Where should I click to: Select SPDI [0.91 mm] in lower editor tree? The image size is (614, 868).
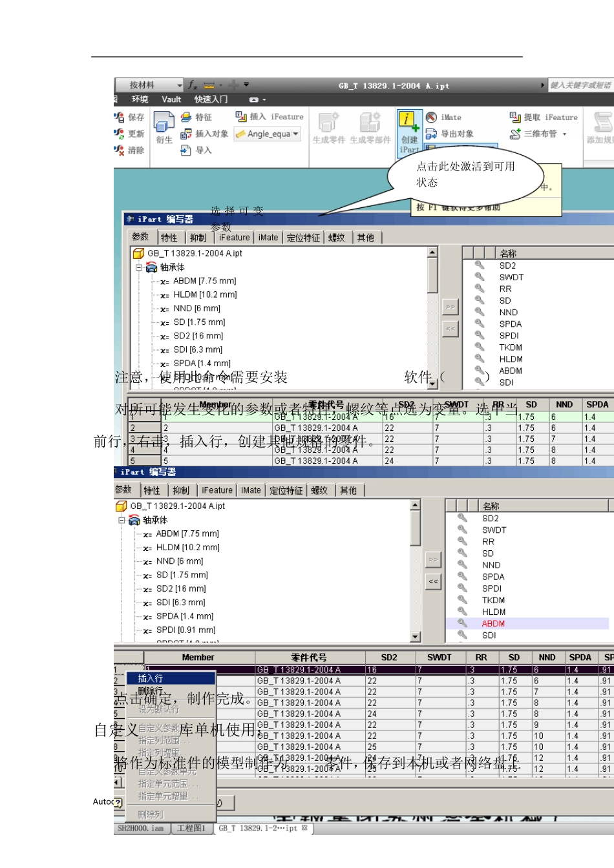186,630
